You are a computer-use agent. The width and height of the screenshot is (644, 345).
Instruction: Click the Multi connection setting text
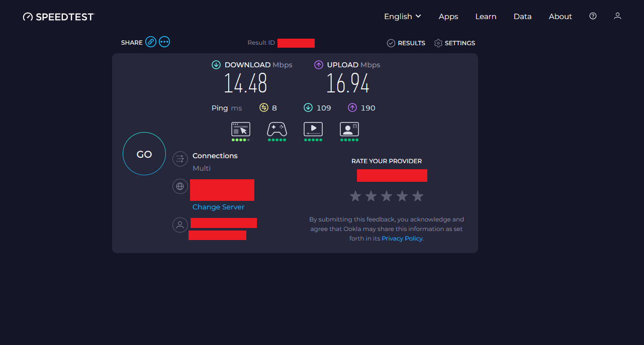[x=202, y=168]
